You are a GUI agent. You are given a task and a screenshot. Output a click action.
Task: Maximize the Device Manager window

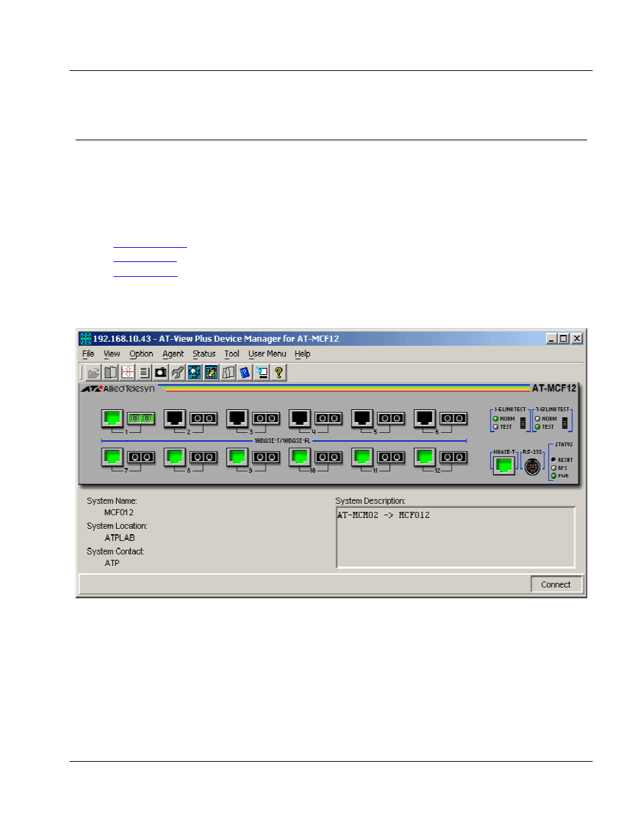[563, 339]
